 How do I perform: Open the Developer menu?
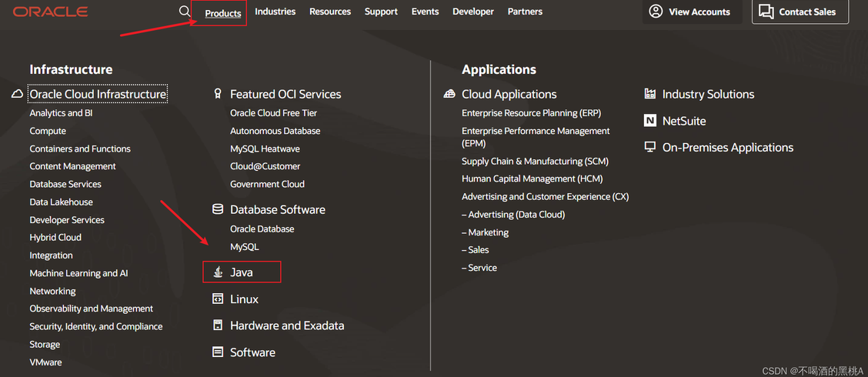pyautogui.click(x=473, y=12)
